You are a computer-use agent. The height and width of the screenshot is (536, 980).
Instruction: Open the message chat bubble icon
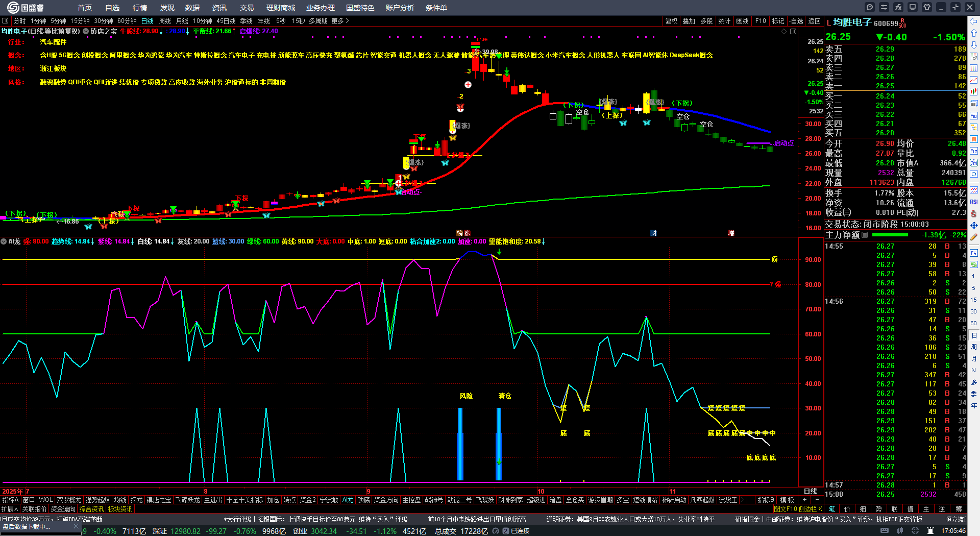870,7
